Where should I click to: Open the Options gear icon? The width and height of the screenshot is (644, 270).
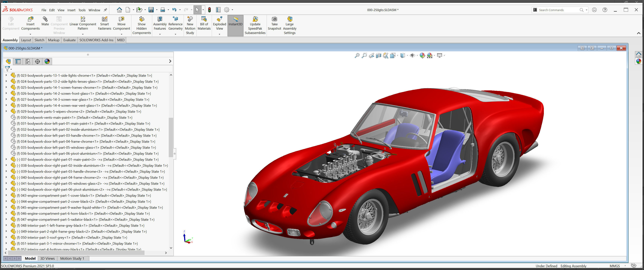(x=227, y=10)
